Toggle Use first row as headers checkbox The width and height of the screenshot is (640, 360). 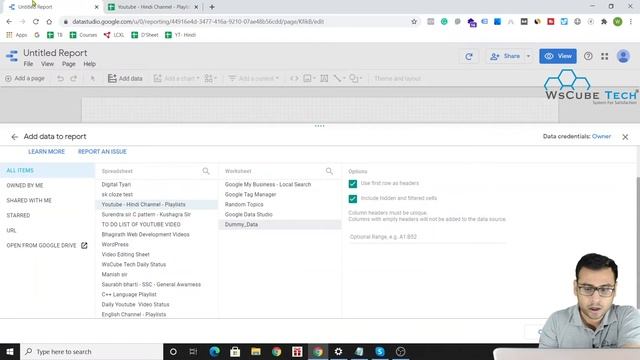(353, 184)
